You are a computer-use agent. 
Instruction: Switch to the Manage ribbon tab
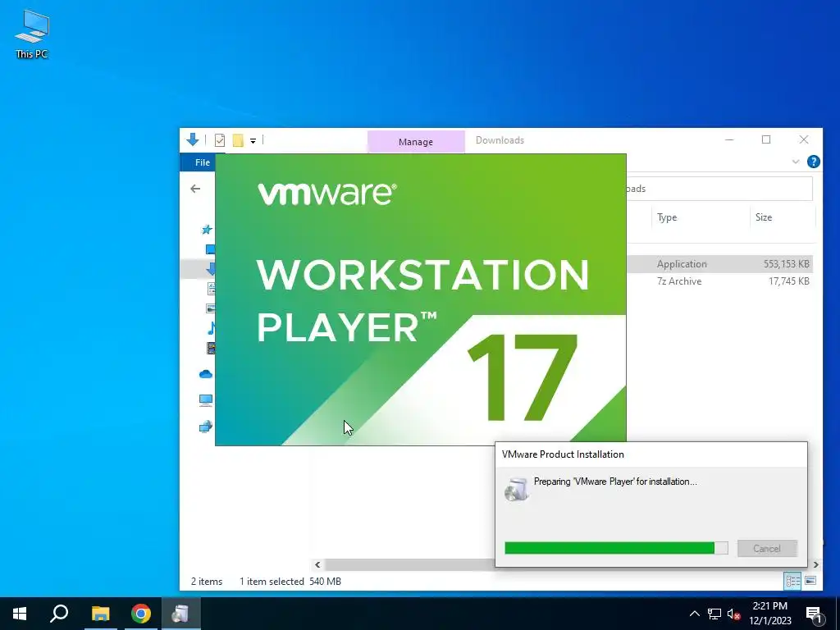[x=416, y=142]
